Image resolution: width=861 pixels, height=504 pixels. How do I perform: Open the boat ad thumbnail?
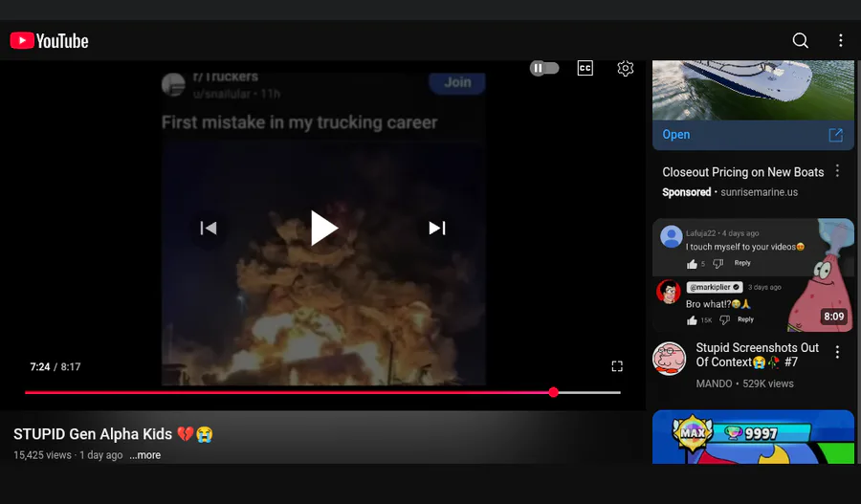click(x=753, y=90)
